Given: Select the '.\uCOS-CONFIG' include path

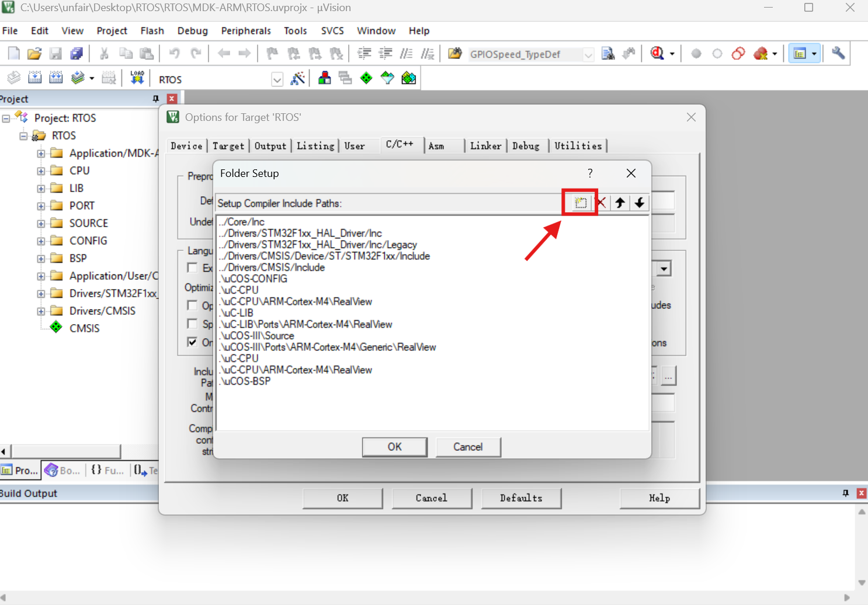Looking at the screenshot, I should tap(254, 279).
